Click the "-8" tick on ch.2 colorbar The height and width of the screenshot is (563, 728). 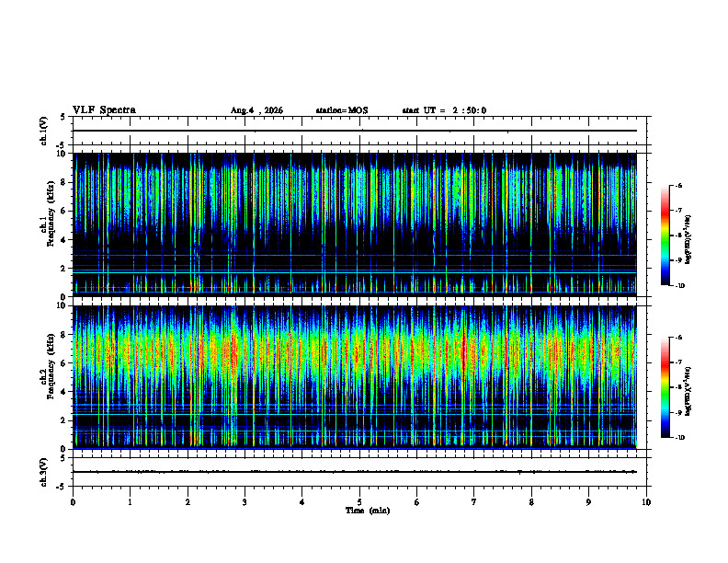pyautogui.click(x=678, y=387)
